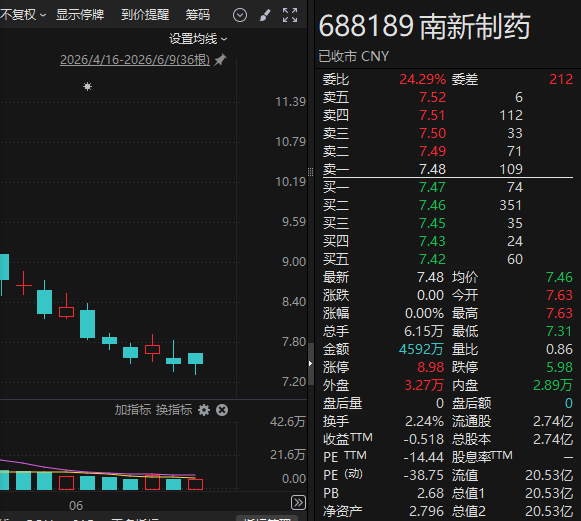Viewport: 581px width, 521px height.
Task: Close the indicator panel X icon
Action: click(222, 410)
